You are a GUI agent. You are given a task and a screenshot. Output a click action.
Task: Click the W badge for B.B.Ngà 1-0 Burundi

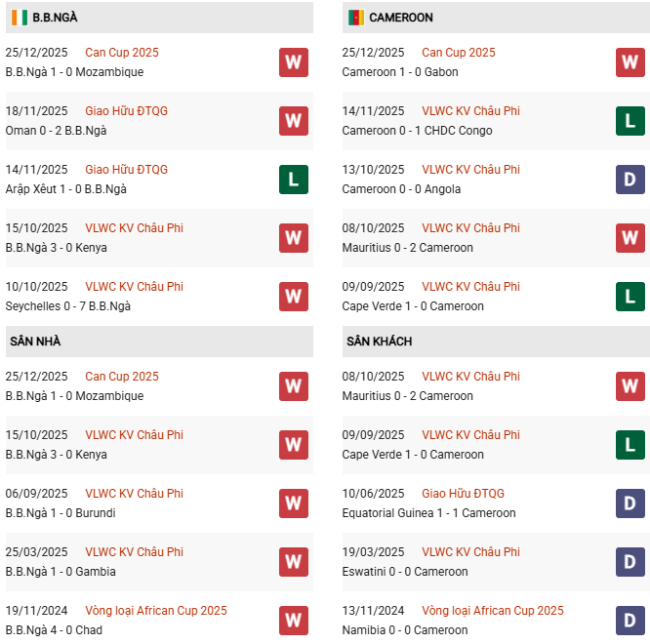[294, 503]
